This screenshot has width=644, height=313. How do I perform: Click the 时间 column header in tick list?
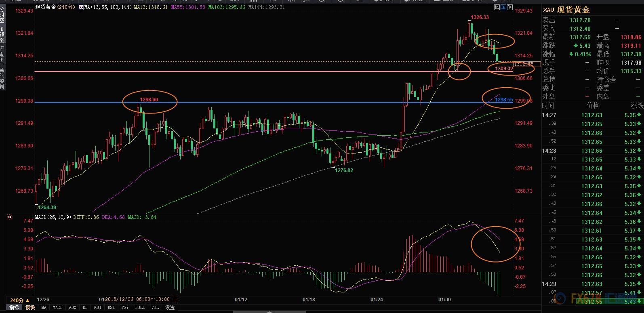coord(548,106)
